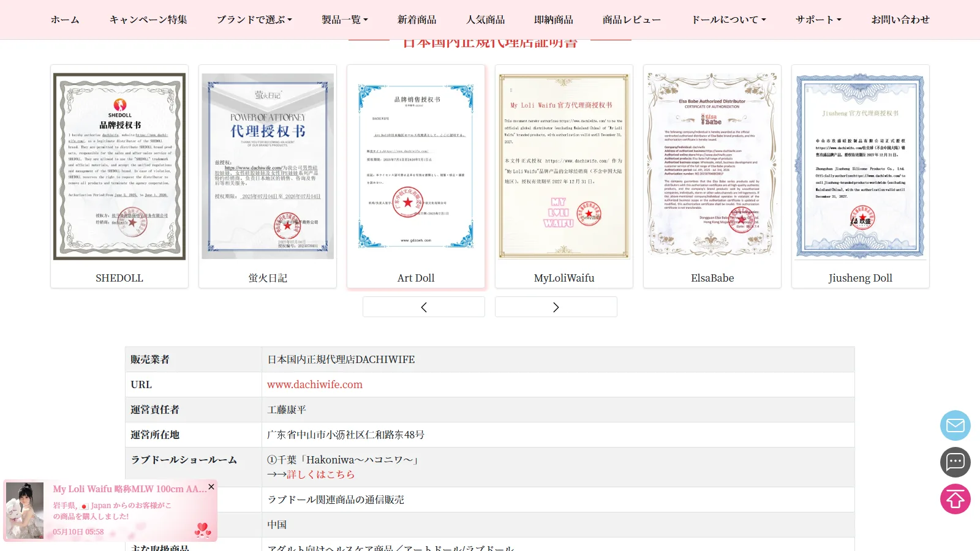Click the ElsaBabe caption text
The width and height of the screenshot is (980, 551).
pyautogui.click(x=712, y=278)
